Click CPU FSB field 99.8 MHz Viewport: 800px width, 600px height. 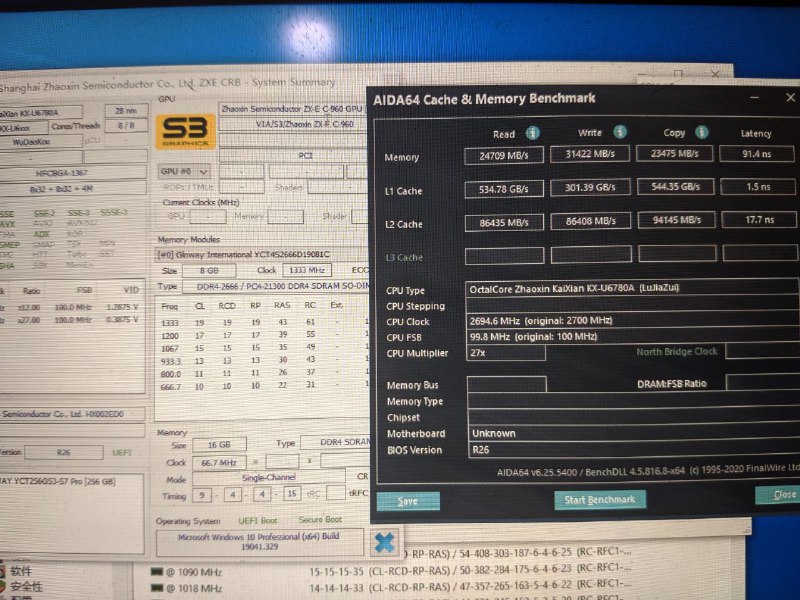tap(633, 337)
